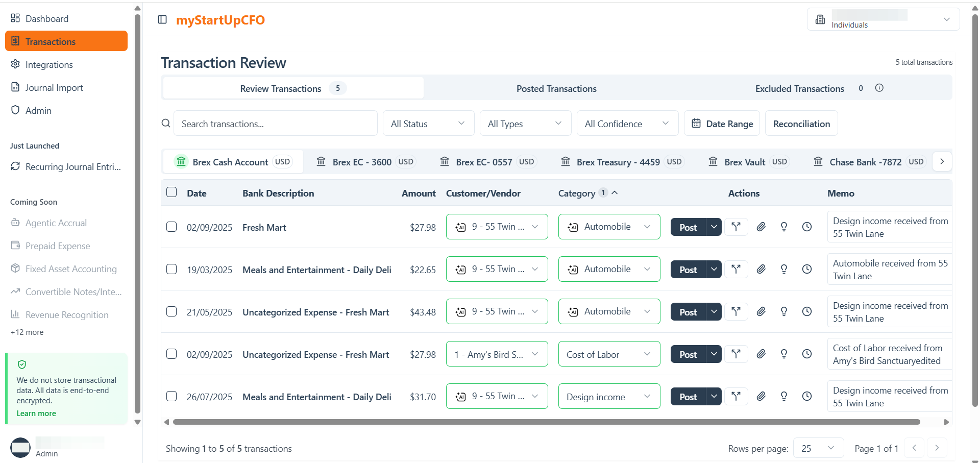The width and height of the screenshot is (980, 463).
Task: Switch to Posted Transactions tab
Action: (556, 88)
